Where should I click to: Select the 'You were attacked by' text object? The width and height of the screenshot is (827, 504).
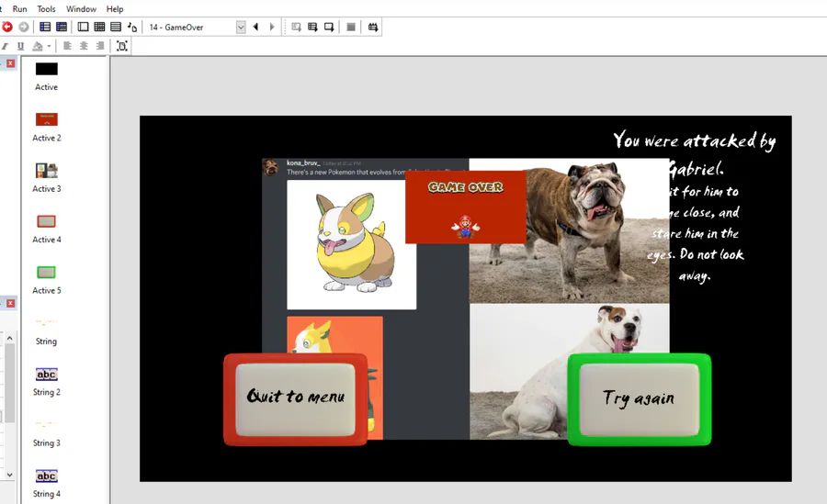[694, 140]
